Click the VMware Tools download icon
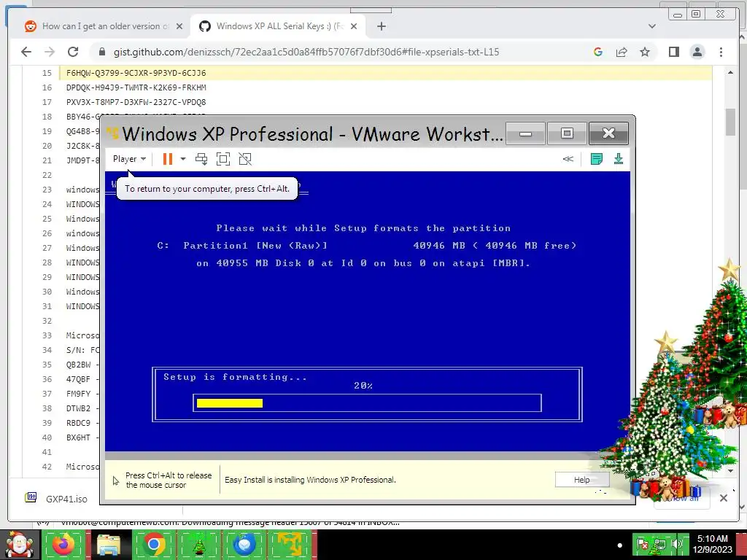 pos(619,159)
